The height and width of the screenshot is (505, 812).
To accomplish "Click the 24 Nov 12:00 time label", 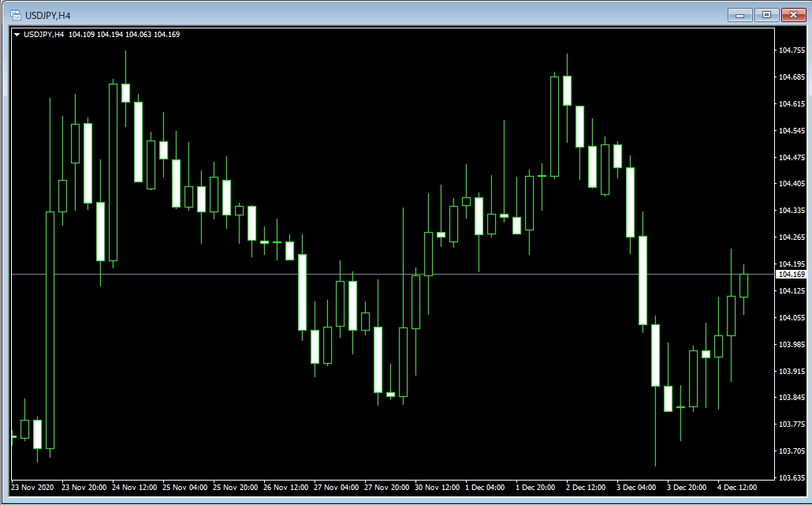I will click(135, 488).
